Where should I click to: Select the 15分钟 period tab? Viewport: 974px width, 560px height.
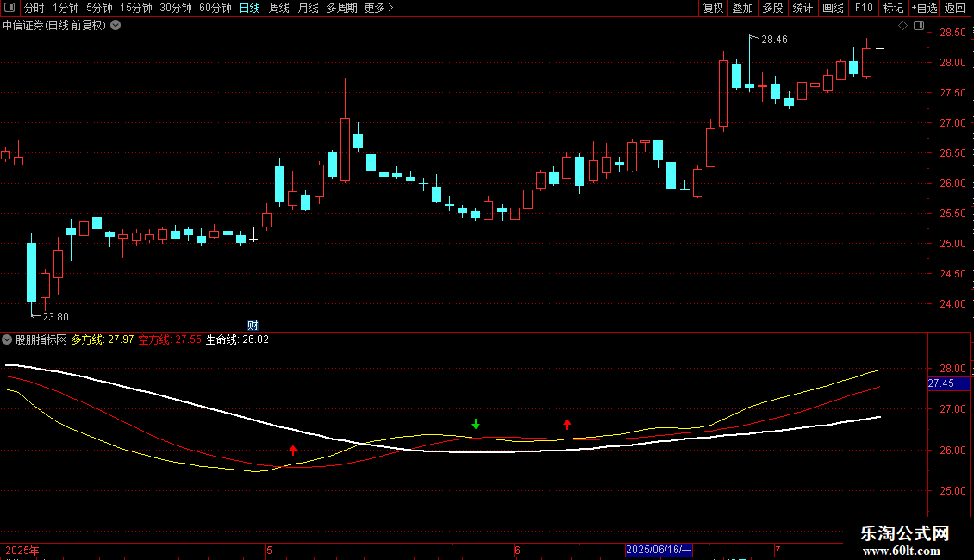click(135, 8)
